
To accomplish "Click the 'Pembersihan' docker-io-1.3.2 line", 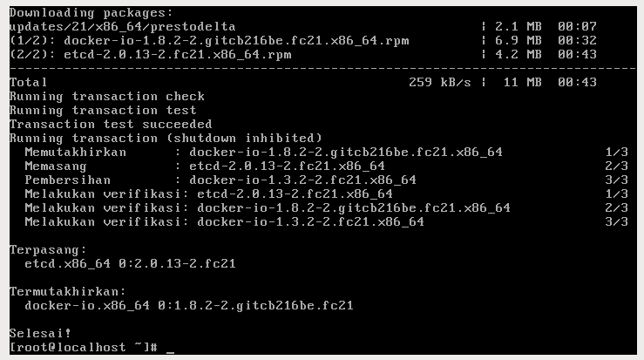I will (x=326, y=180).
